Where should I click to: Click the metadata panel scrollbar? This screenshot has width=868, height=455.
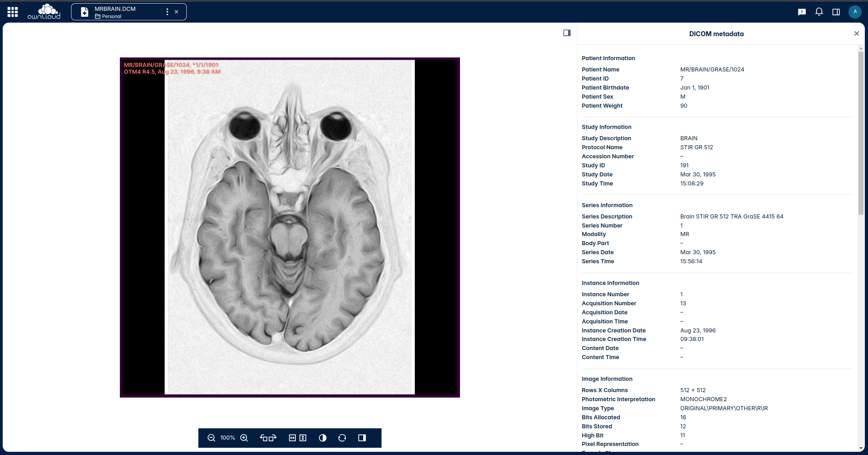861,133
